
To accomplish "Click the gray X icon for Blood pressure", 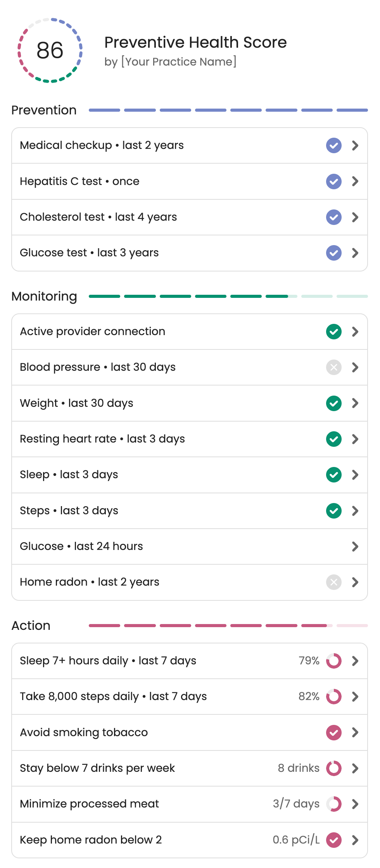I will [x=333, y=367].
